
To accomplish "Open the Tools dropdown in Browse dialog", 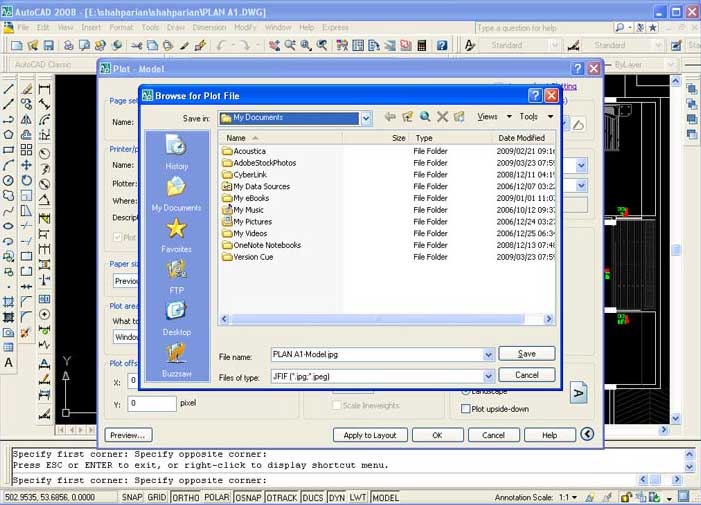I will tap(536, 117).
